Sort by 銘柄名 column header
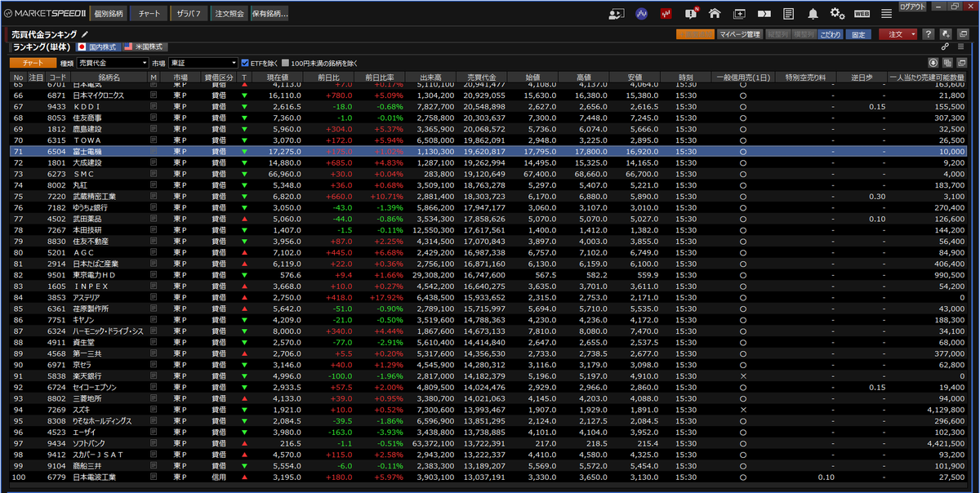The image size is (980, 493). [x=109, y=78]
